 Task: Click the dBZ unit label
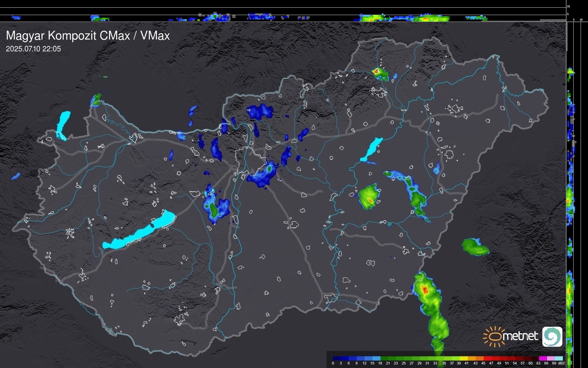point(561,363)
